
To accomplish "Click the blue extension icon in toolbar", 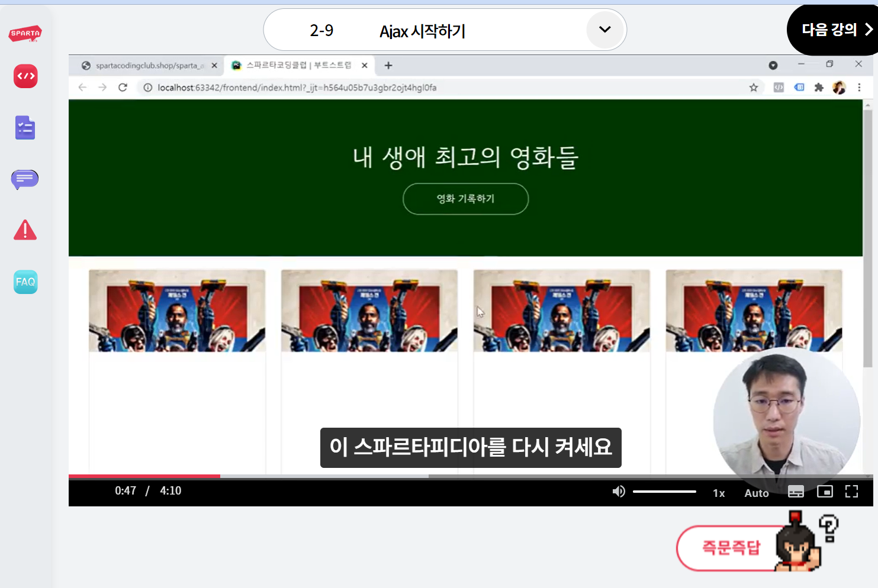I will 799,88.
